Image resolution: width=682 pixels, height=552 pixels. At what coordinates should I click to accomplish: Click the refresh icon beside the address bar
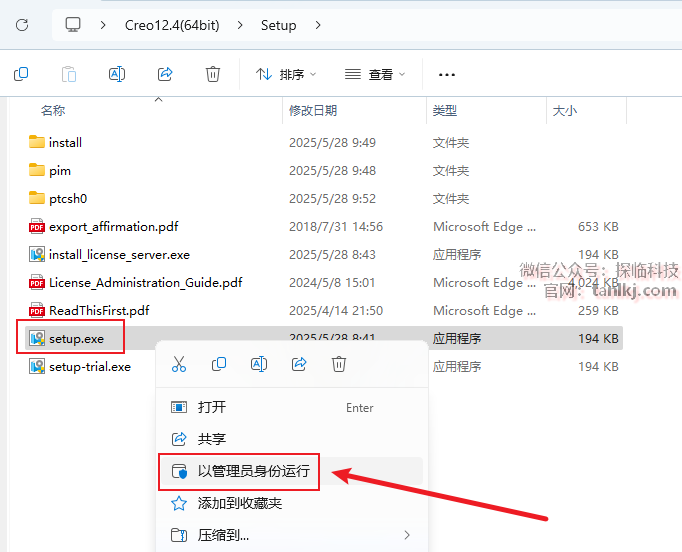(x=22, y=25)
